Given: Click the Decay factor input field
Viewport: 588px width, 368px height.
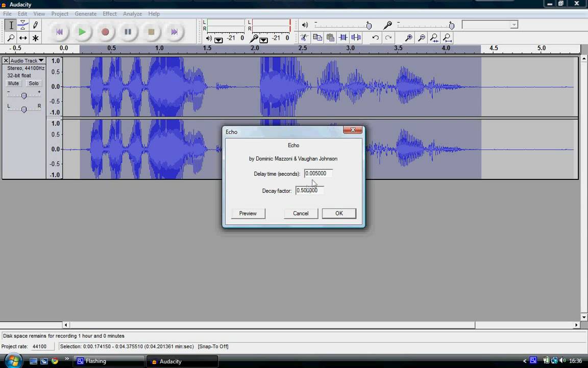Looking at the screenshot, I should [x=309, y=190].
